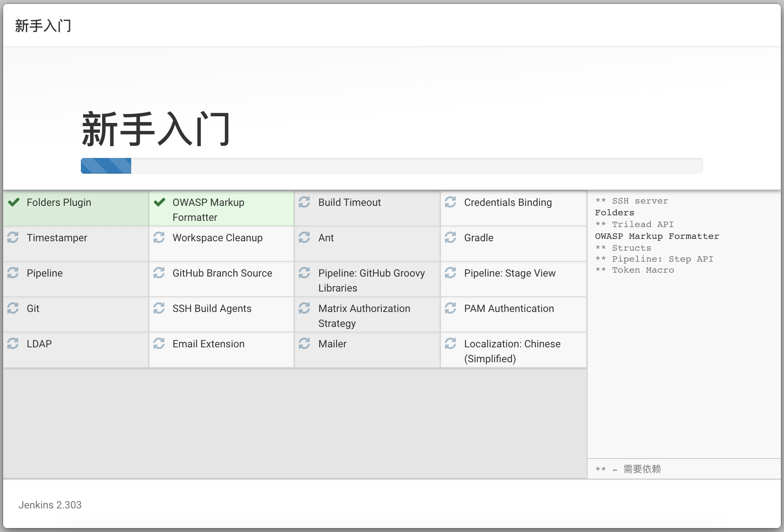The height and width of the screenshot is (532, 784).
Task: Click the '** Structs' log line
Action: (623, 248)
